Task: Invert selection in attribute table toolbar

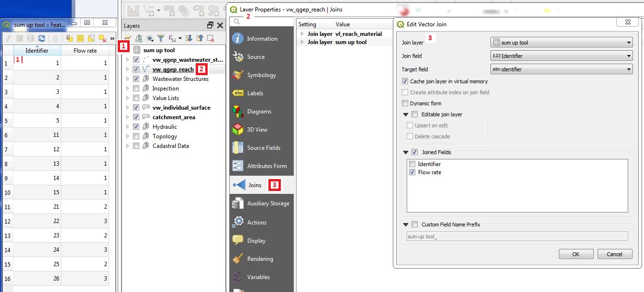Action: click(91, 38)
